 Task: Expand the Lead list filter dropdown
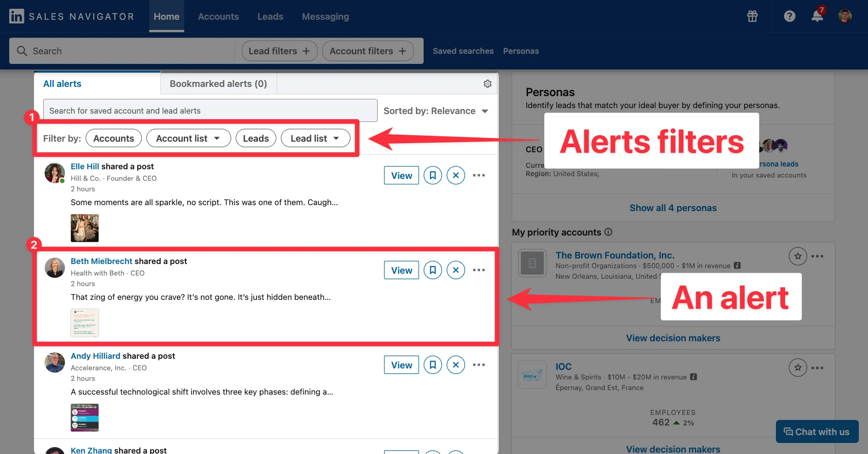coord(315,138)
